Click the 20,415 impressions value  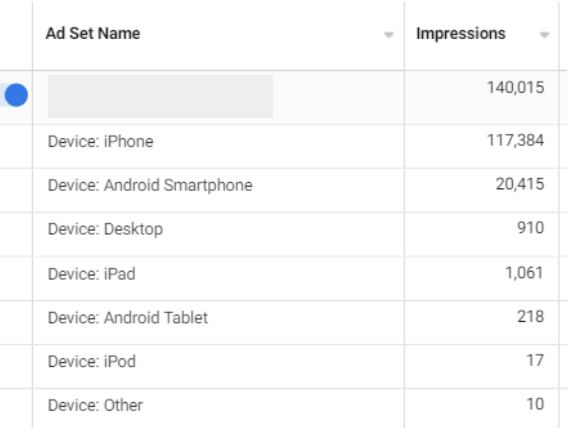520,184
